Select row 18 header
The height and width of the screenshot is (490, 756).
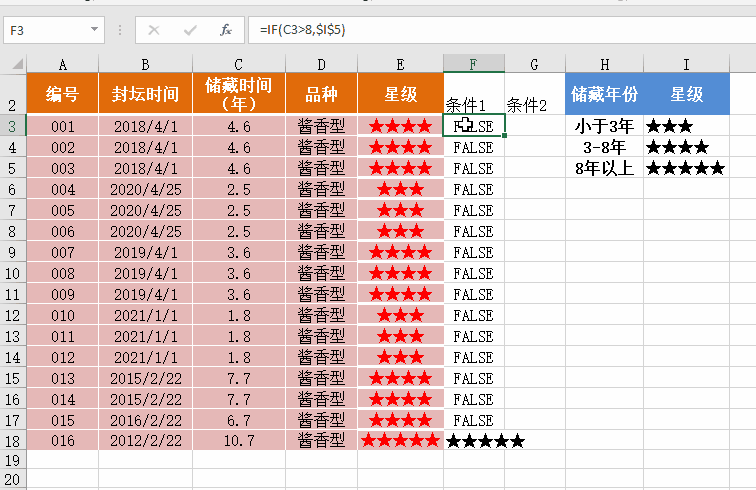(x=13, y=441)
